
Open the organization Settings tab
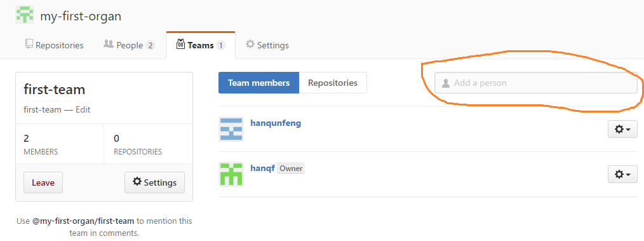tap(267, 45)
